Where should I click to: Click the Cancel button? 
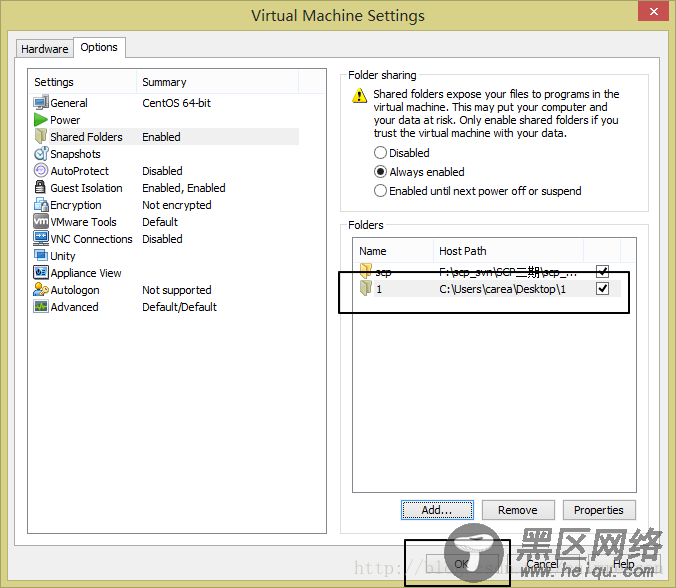[542, 564]
